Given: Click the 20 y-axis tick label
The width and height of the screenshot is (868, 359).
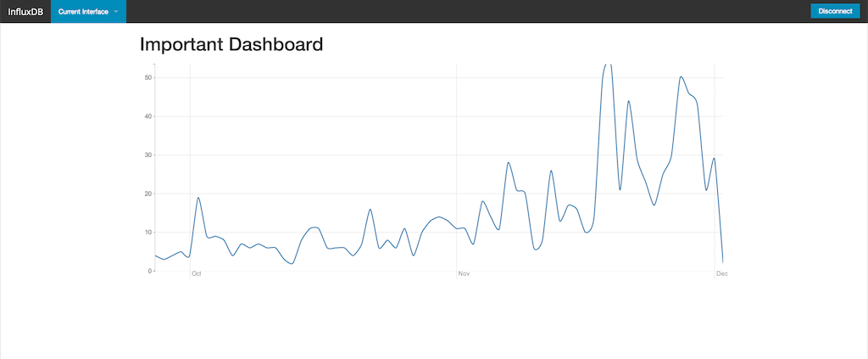Looking at the screenshot, I should 148,194.
